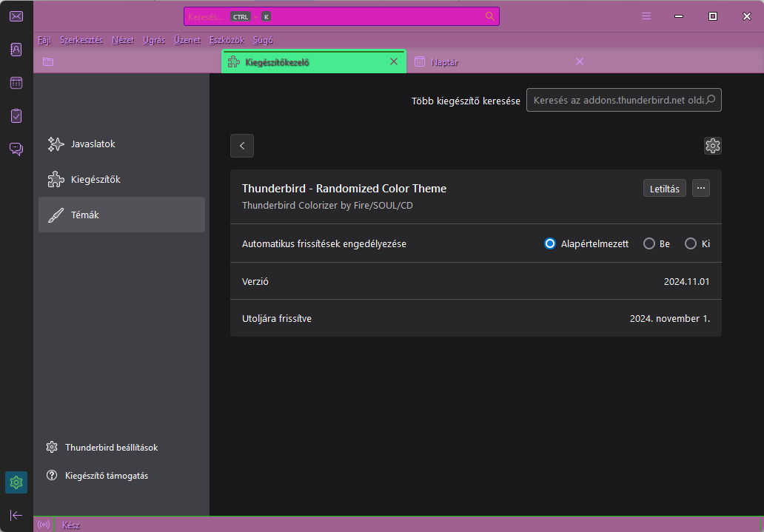
Task: Open the Üzenet menu
Action: pyautogui.click(x=187, y=40)
